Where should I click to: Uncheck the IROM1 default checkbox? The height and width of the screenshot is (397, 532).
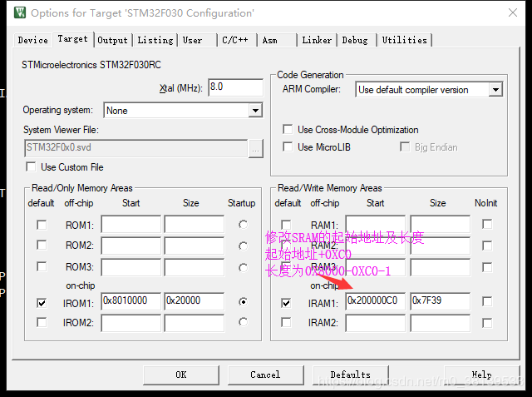42,303
